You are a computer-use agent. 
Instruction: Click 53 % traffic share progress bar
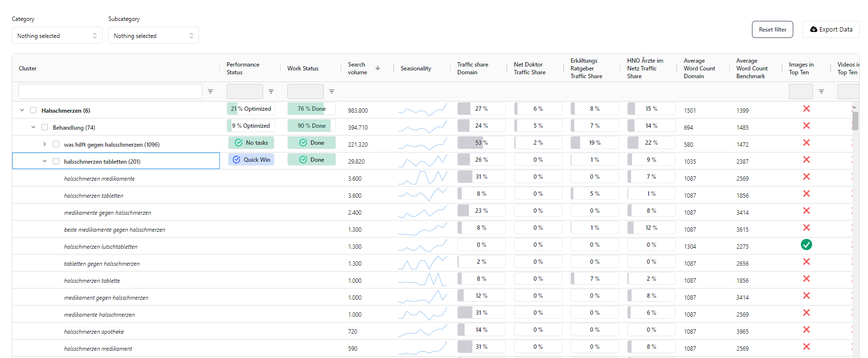coord(481,143)
